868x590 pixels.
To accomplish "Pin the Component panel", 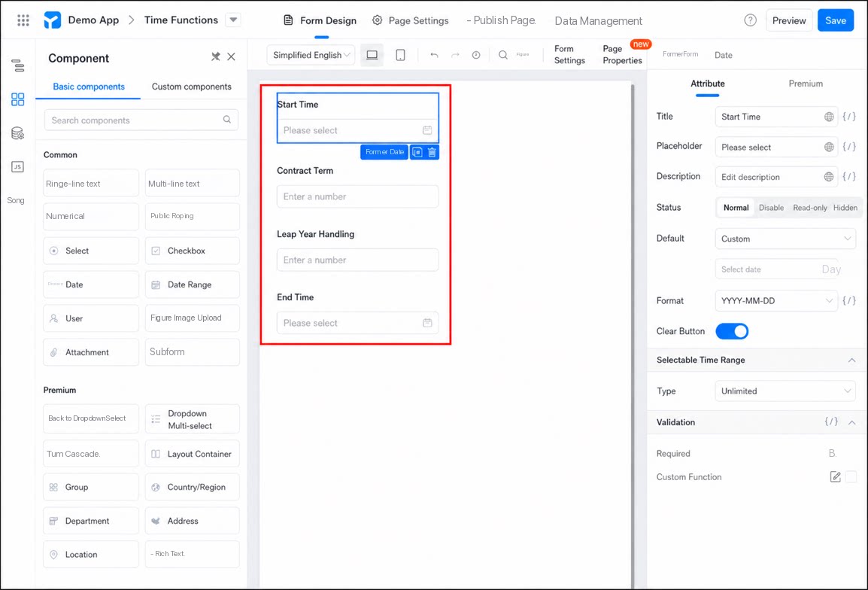I will tap(215, 56).
